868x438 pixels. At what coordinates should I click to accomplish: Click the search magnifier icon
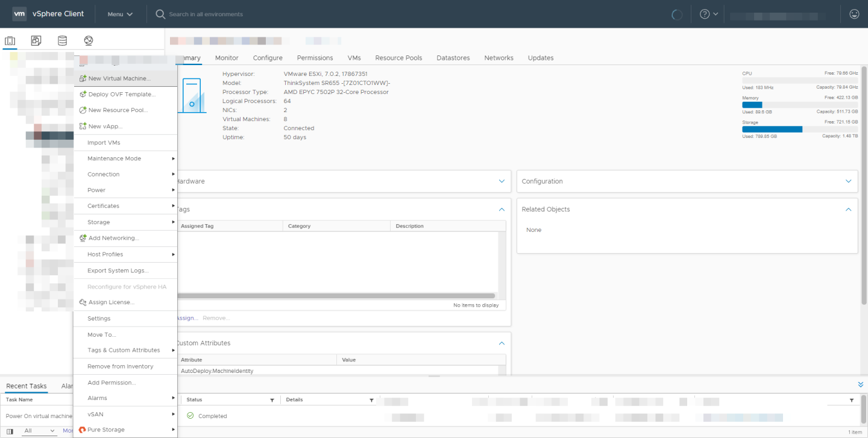[x=160, y=14]
